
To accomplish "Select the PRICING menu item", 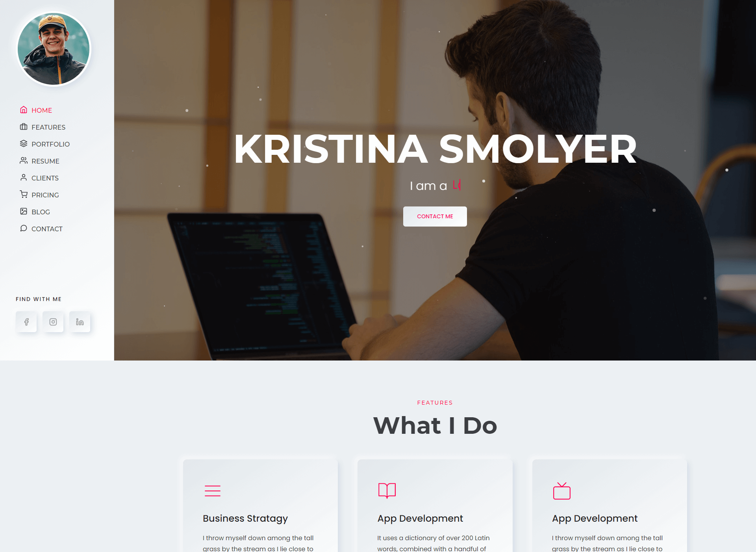I will click(x=45, y=195).
